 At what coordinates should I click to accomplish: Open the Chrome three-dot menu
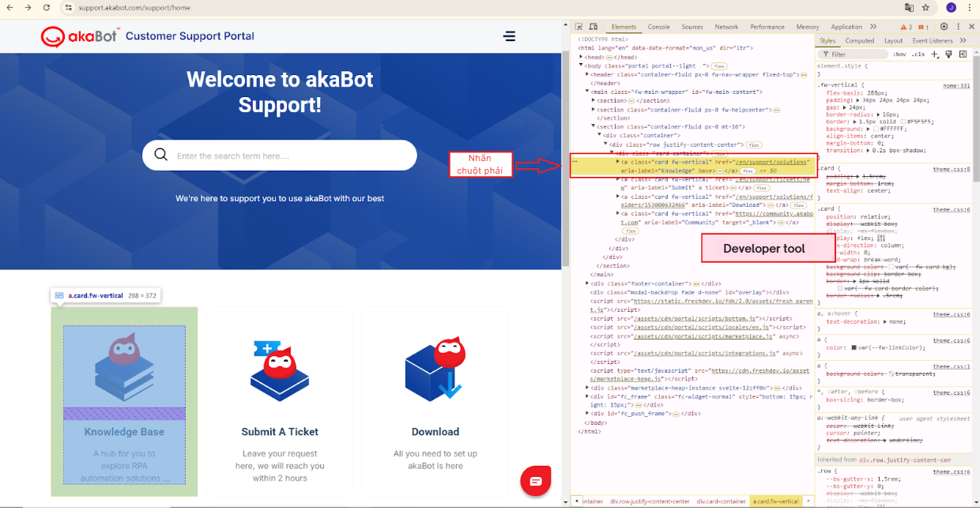pyautogui.click(x=970, y=7)
